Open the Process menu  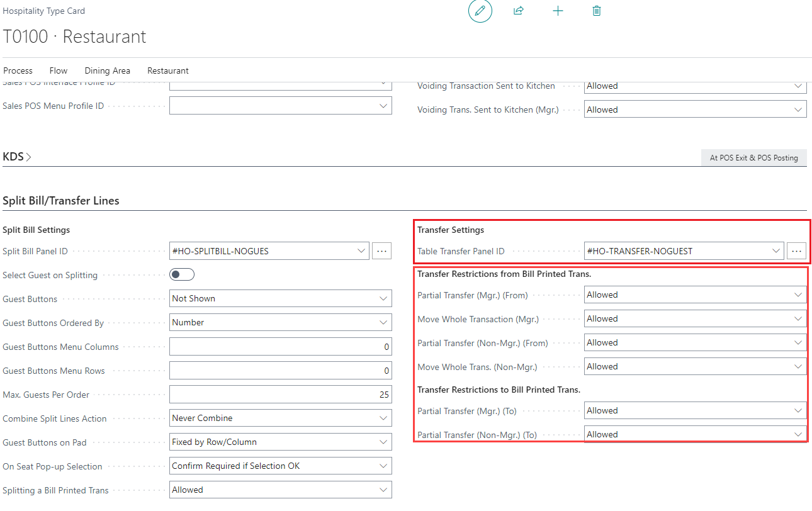pos(18,70)
